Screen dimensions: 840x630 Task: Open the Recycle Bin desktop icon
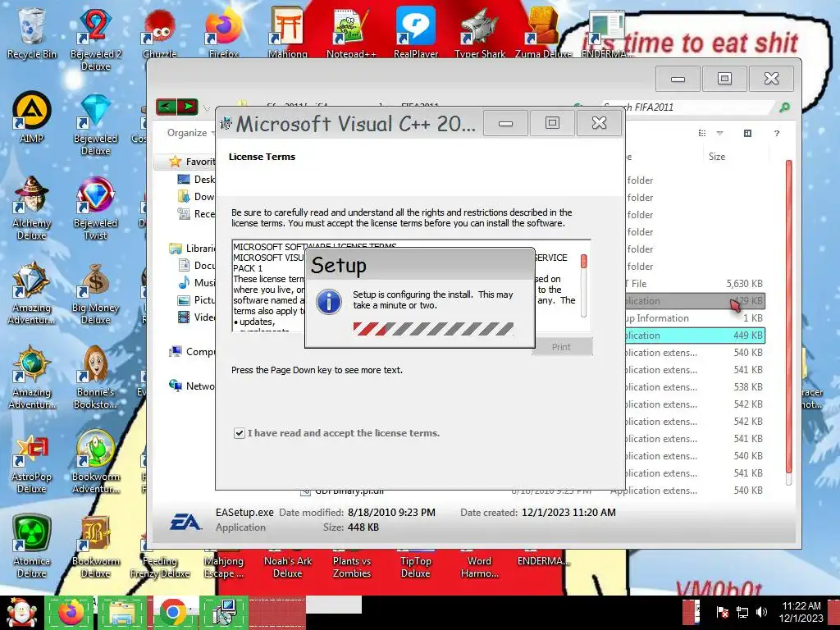31,33
